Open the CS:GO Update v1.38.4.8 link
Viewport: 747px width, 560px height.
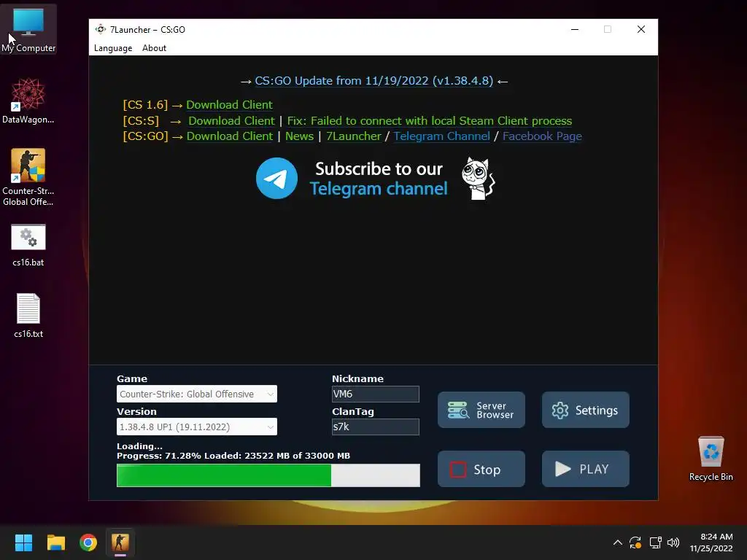[374, 81]
